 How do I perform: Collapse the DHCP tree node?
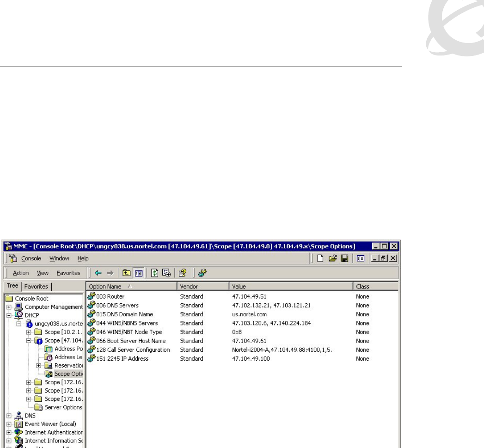(9, 315)
